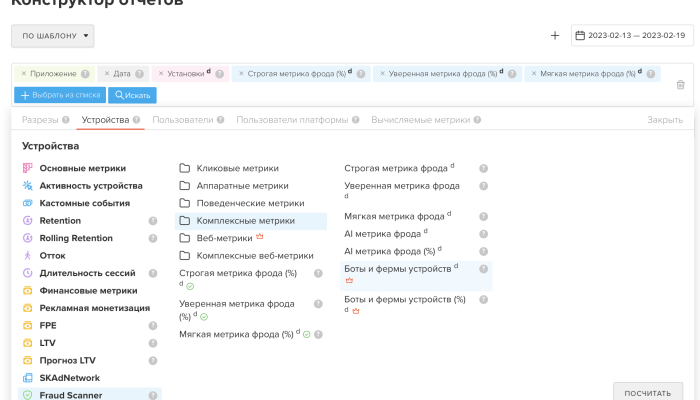
Task: Click the Финансовые метрики icon
Action: (28, 291)
